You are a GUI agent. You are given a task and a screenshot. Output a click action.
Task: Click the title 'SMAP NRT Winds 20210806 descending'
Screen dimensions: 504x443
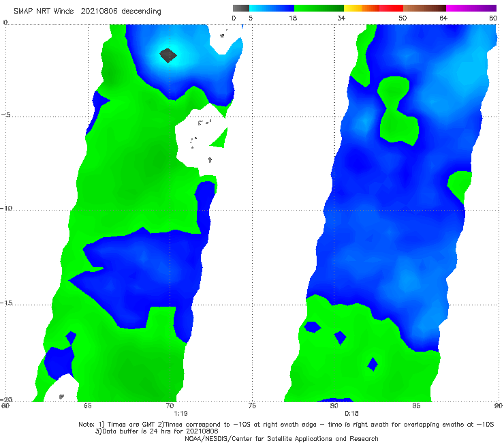click(87, 12)
